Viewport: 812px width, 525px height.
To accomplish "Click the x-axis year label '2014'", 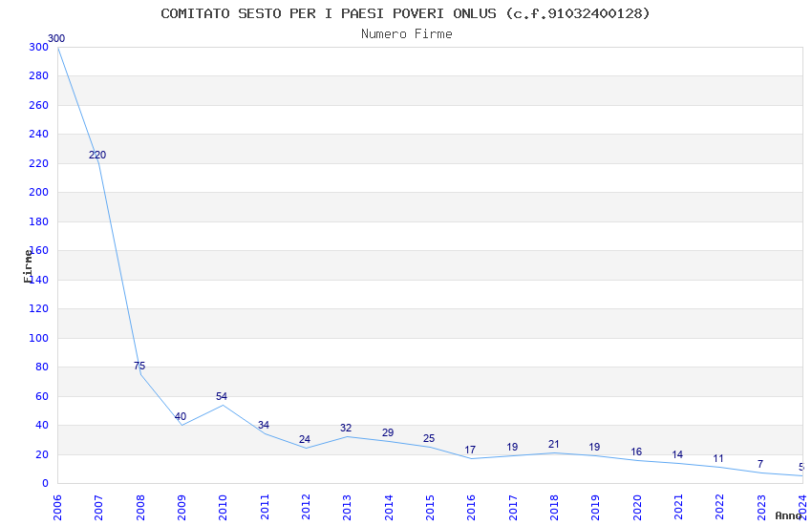I will (389, 507).
